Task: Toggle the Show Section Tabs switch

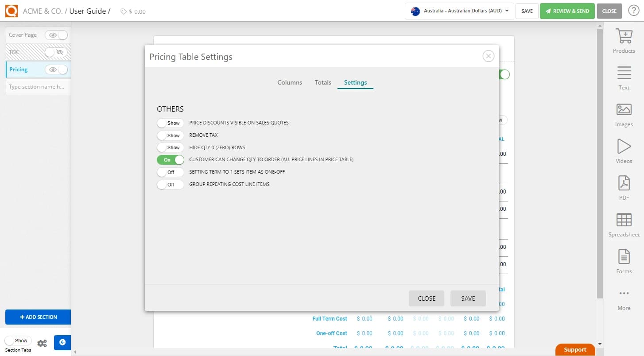Action: [18, 340]
